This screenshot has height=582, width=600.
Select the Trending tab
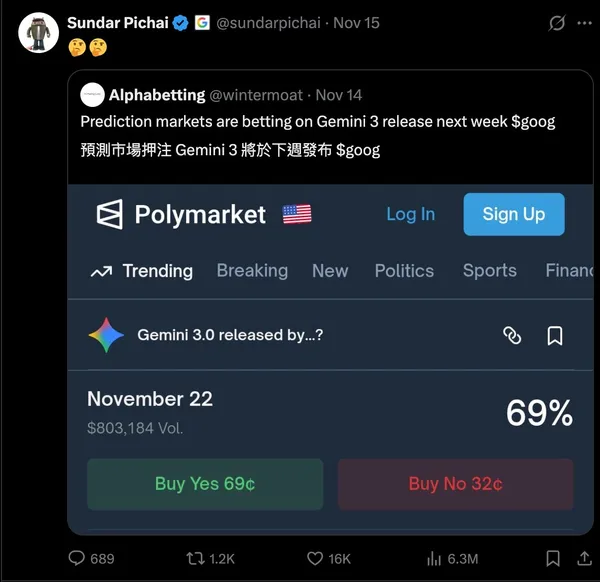(142, 271)
